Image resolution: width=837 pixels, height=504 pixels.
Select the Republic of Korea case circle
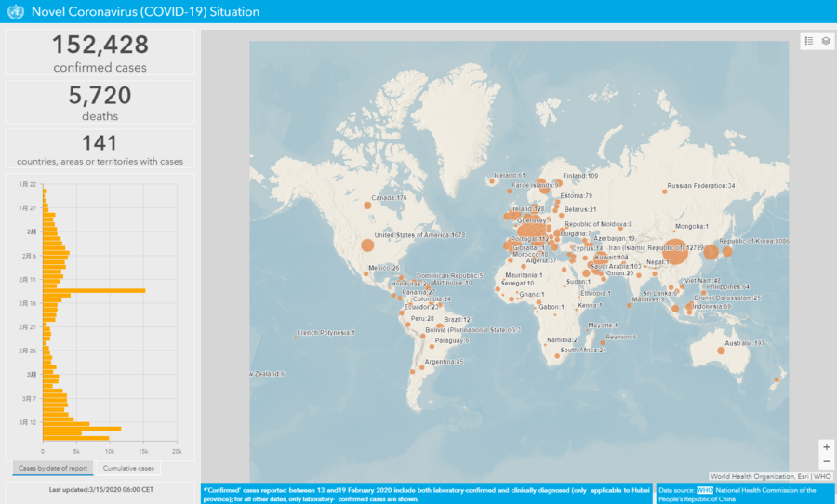(727, 251)
